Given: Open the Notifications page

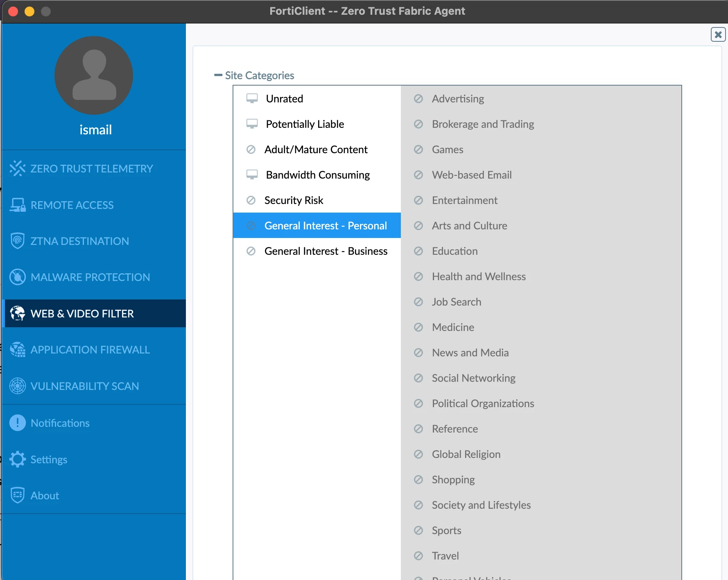Looking at the screenshot, I should tap(94, 423).
